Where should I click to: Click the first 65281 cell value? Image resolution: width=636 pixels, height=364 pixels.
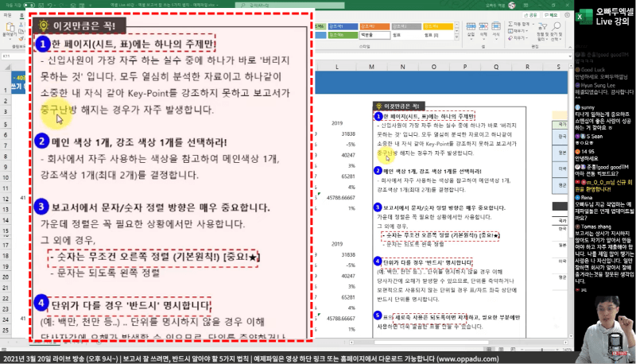tap(348, 176)
